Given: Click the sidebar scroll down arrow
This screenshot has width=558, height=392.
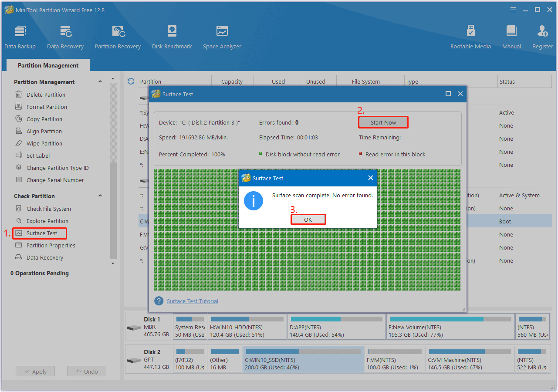Looking at the screenshot, I should coord(113,263).
